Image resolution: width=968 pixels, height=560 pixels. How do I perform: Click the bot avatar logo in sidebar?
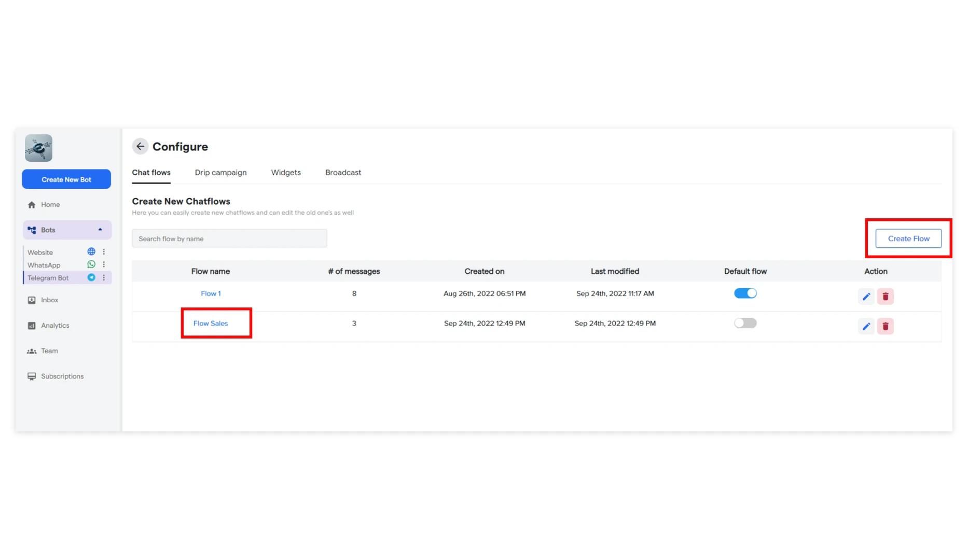(x=38, y=148)
